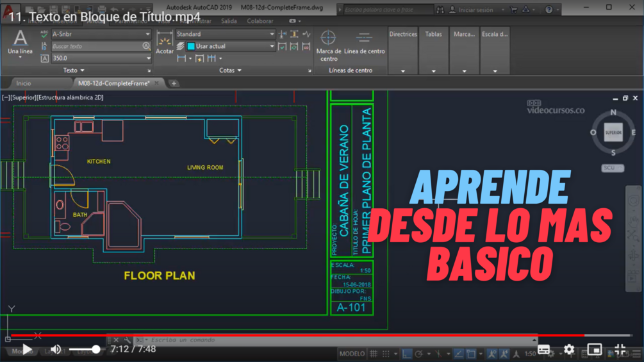This screenshot has height=362, width=644.
Task: Click the A-101 sheet number text
Action: [351, 308]
